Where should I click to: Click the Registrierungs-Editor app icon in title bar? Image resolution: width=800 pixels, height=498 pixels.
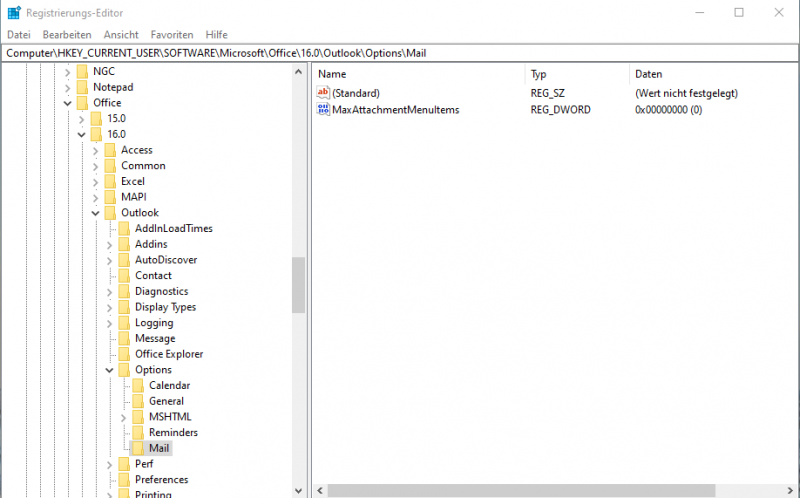pyautogui.click(x=14, y=12)
